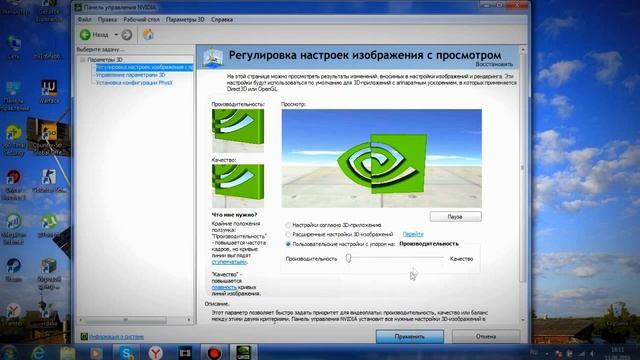Select Настройки согласно 3D-приложению radio option
640x360 pixels.
[288, 225]
